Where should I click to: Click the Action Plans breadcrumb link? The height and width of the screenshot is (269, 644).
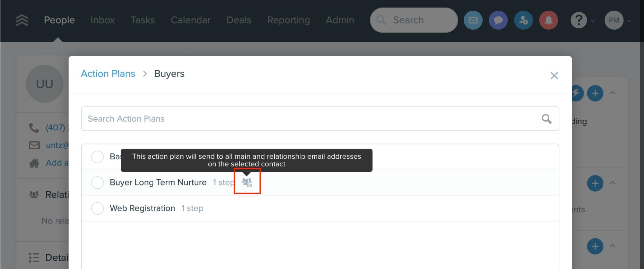pyautogui.click(x=108, y=74)
